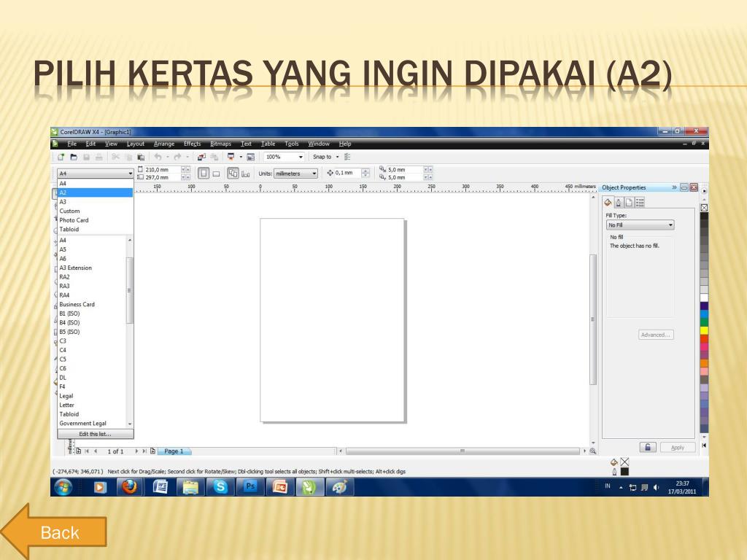Open Firefox from taskbar
747x560 pixels.
point(129,486)
